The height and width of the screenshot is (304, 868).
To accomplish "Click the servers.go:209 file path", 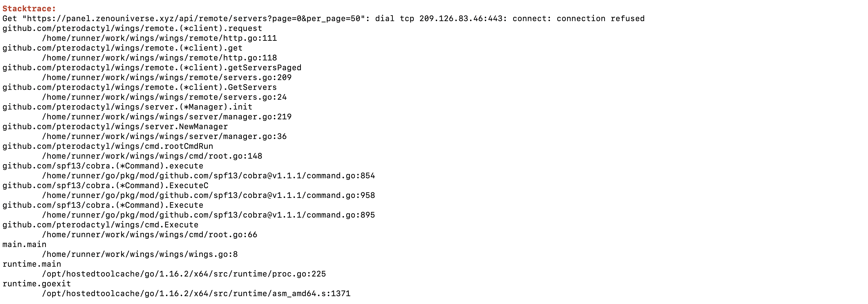I will (x=167, y=77).
